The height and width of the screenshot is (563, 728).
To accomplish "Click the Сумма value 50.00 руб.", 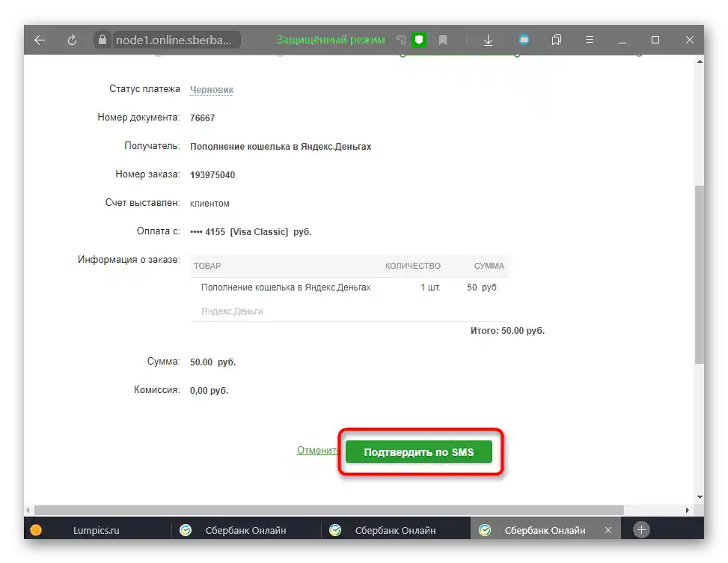I will [212, 362].
